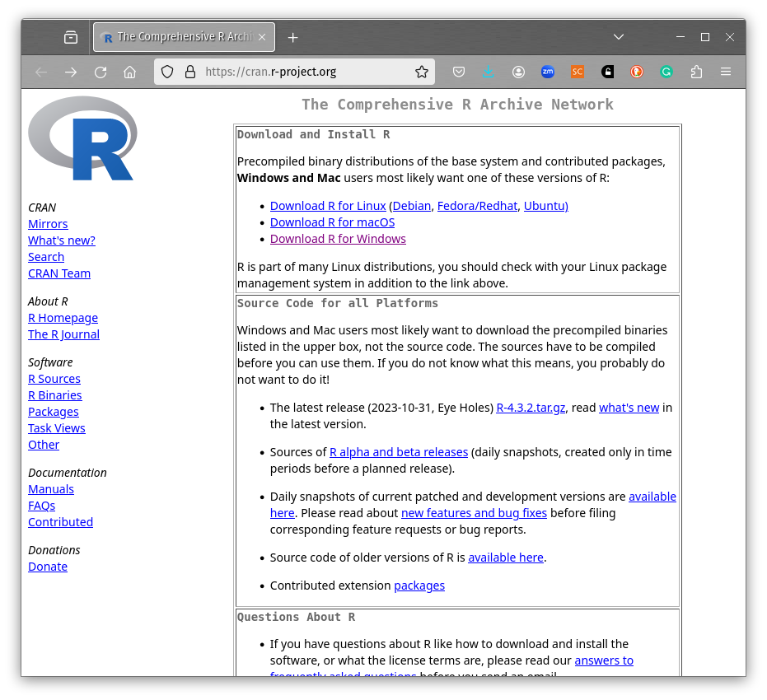
Task: Open the Save to Pocket icon
Action: tap(460, 72)
